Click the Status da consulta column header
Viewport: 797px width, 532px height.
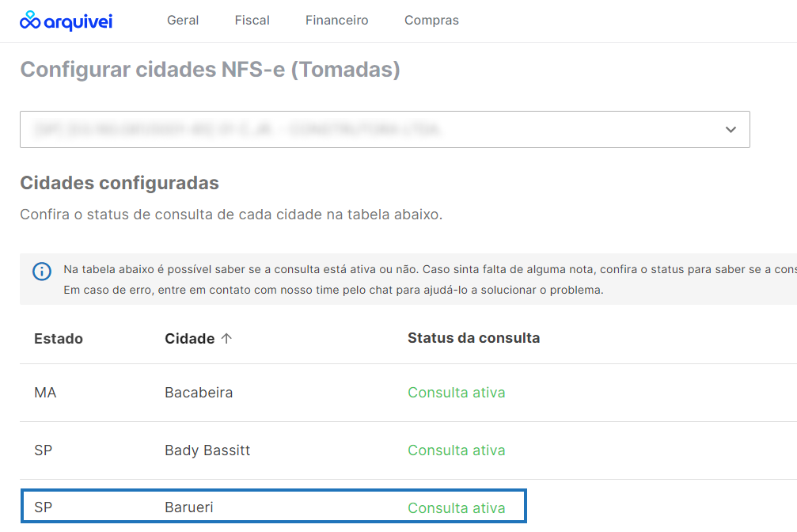coord(473,338)
